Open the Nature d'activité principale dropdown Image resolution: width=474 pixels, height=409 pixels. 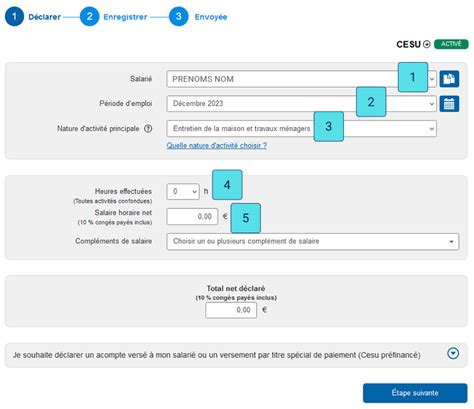click(x=301, y=129)
